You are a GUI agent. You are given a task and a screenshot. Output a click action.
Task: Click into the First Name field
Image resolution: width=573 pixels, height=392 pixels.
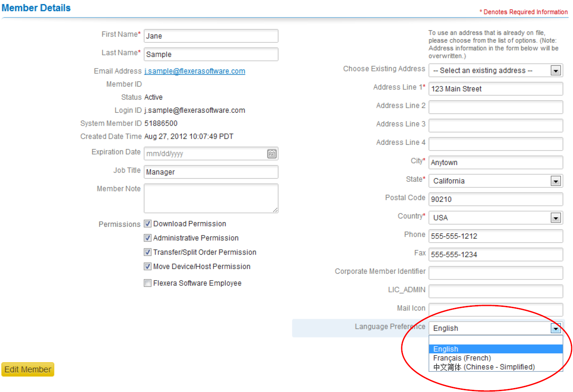pyautogui.click(x=211, y=36)
